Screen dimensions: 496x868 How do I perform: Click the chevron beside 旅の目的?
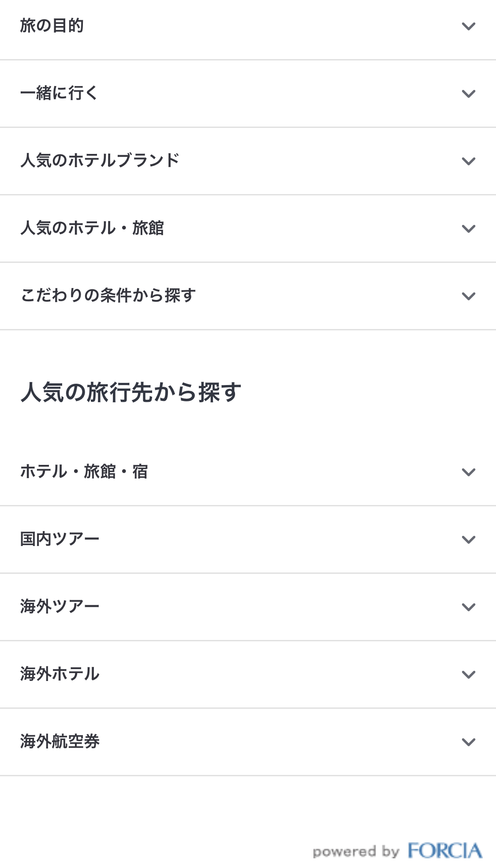[468, 26]
